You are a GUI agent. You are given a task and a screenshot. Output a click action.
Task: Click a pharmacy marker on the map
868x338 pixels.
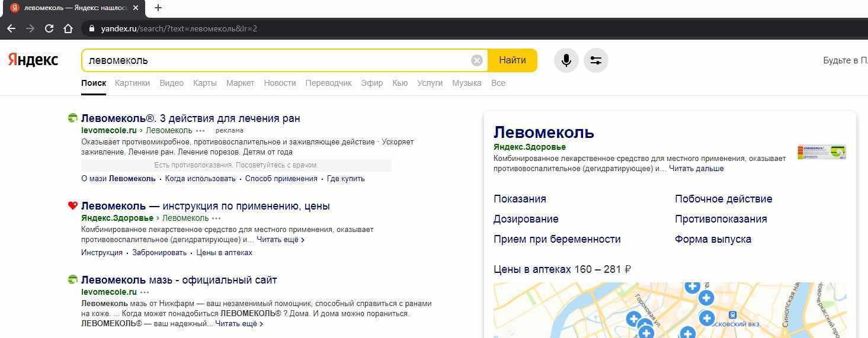(x=706, y=298)
